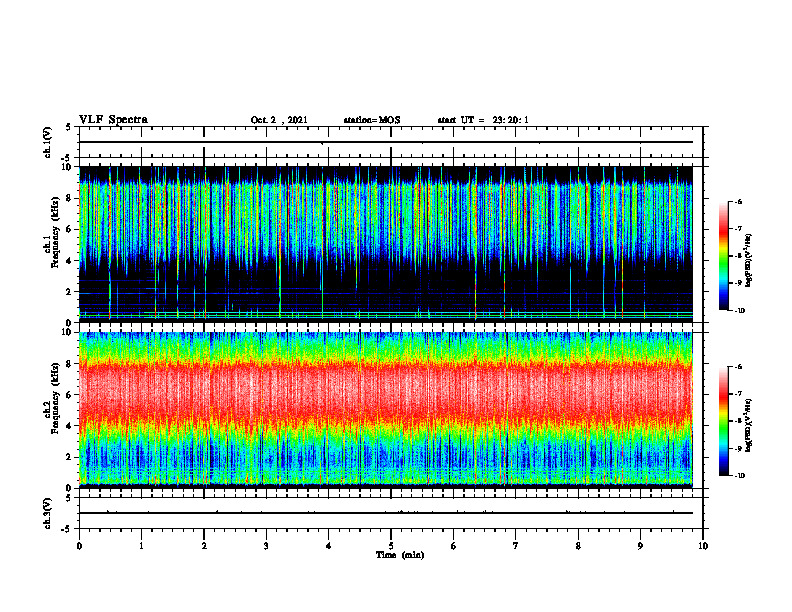The height and width of the screenshot is (612, 792).
Task: Click the "station=MOS" header label
Action: pos(372,120)
